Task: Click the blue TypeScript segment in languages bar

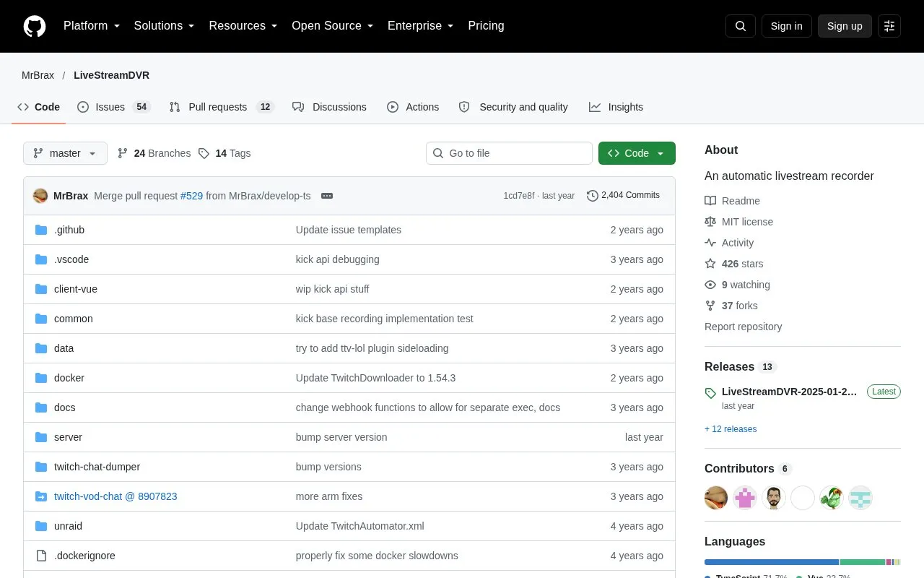Action: (x=772, y=562)
